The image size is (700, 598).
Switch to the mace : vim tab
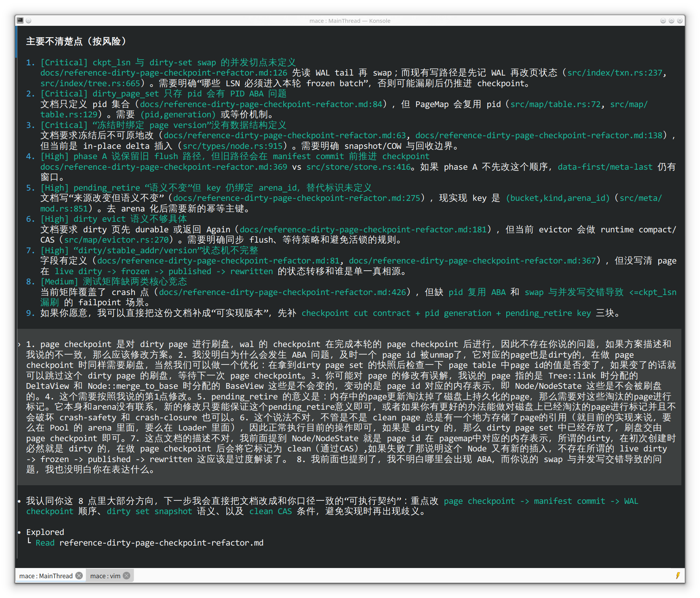(105, 576)
